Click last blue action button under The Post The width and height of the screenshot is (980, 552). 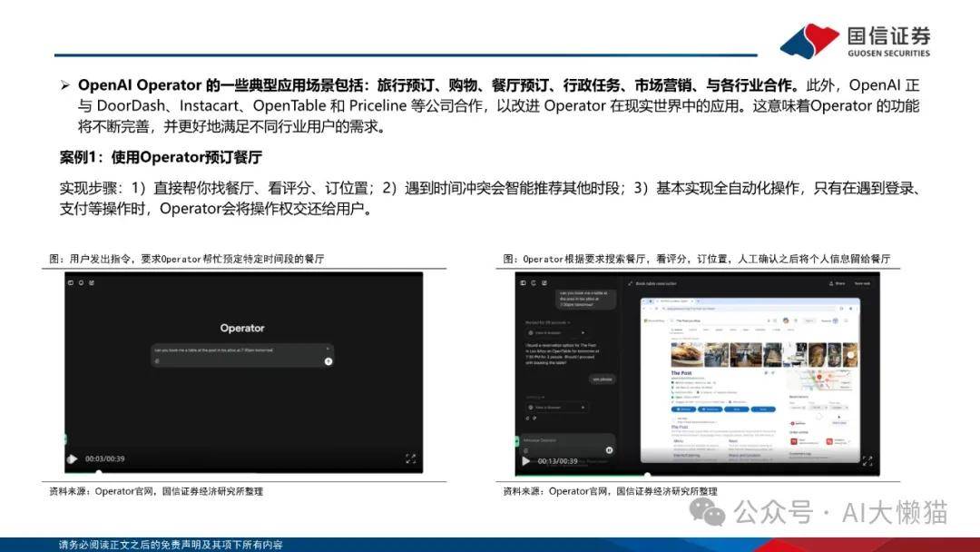[763, 409]
